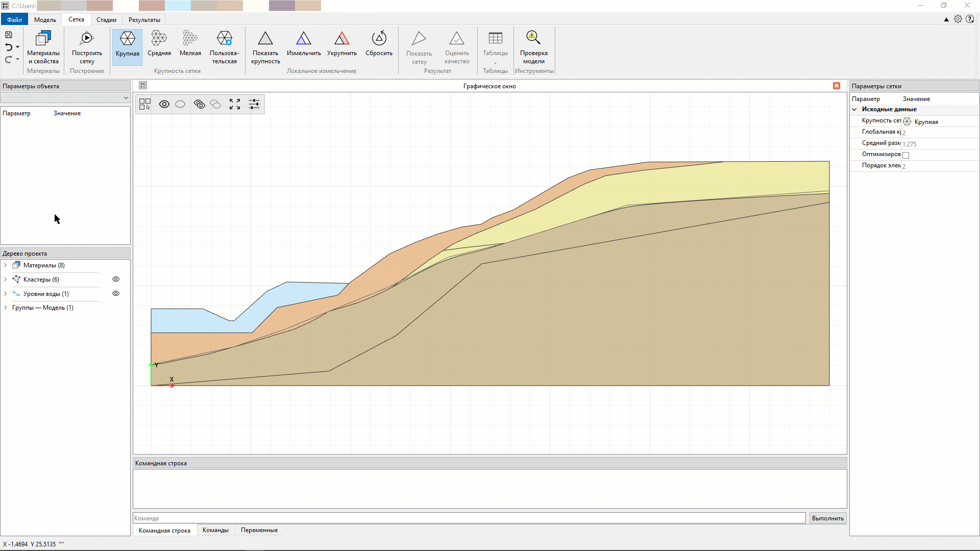Select the Medium (Средняя) mesh size
980x551 pixels.
point(159,39)
